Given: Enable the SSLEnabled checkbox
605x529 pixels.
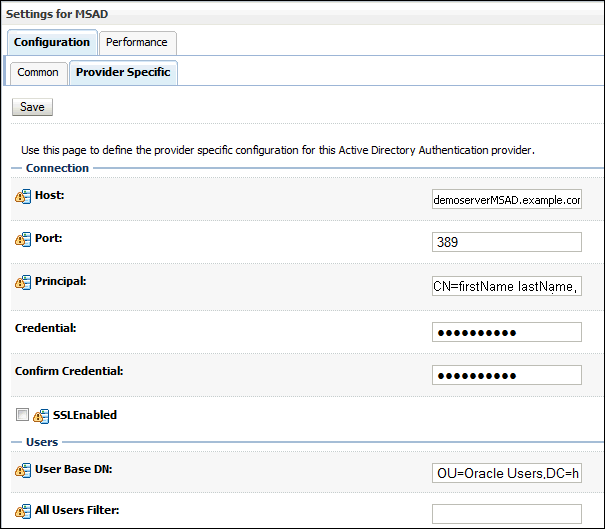Looking at the screenshot, I should pyautogui.click(x=22, y=415).
